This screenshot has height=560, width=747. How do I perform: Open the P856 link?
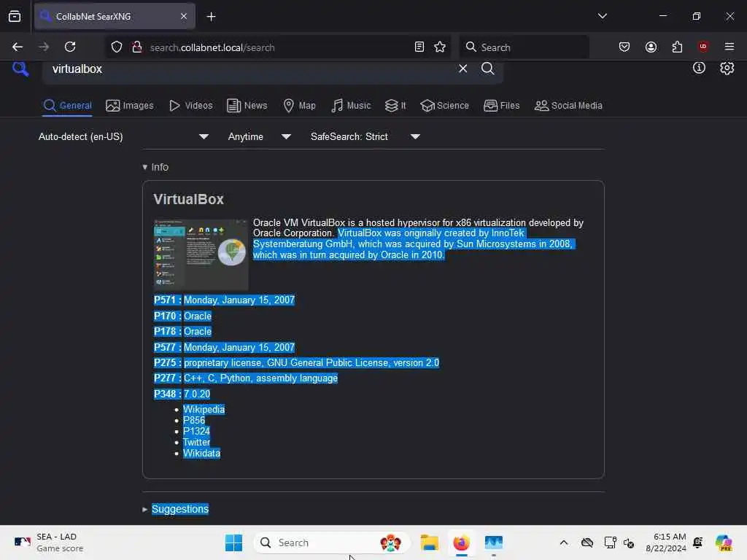(x=194, y=421)
